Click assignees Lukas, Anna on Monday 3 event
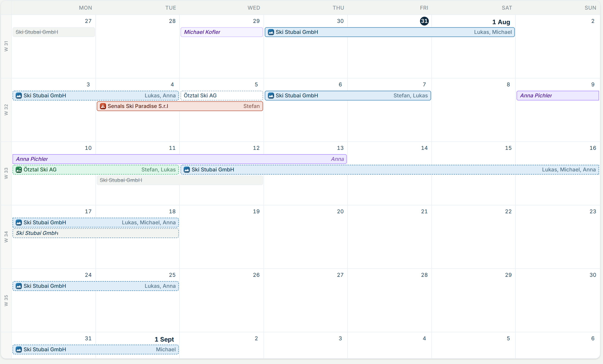 coord(160,95)
